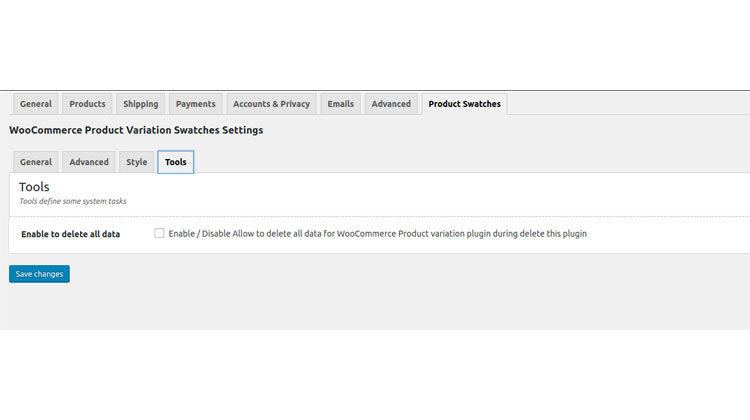This screenshot has height=420, width=750.
Task: Select the Tools sub-tab
Action: coord(176,162)
